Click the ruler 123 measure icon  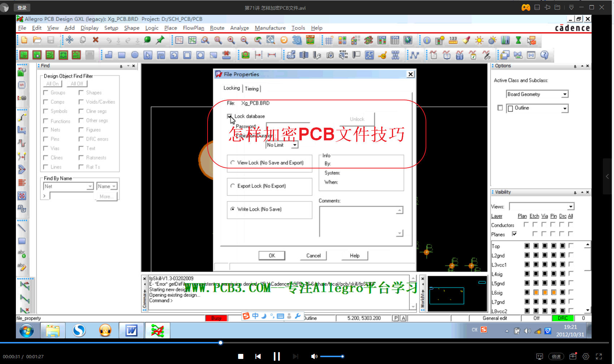coord(453,40)
